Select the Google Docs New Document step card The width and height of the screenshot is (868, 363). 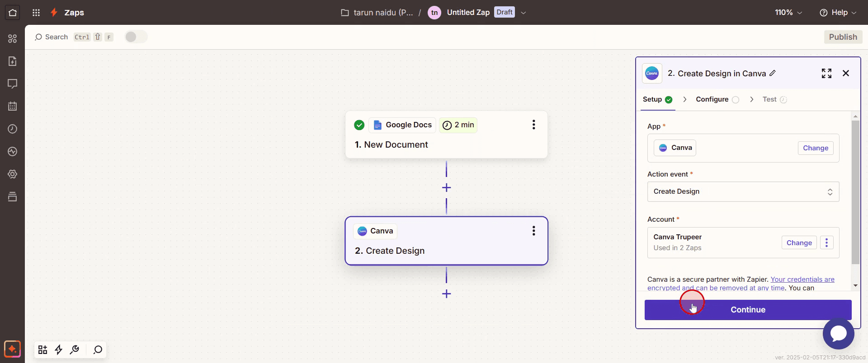(x=446, y=135)
